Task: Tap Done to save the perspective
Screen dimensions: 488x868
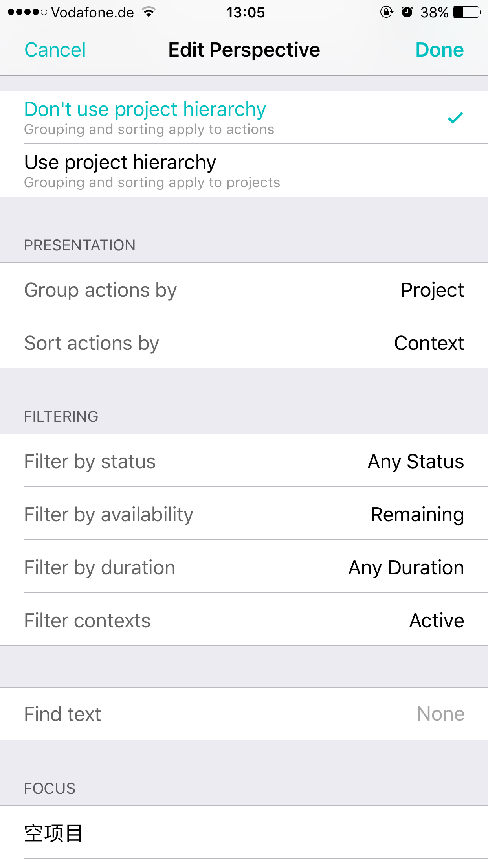Action: (x=439, y=50)
